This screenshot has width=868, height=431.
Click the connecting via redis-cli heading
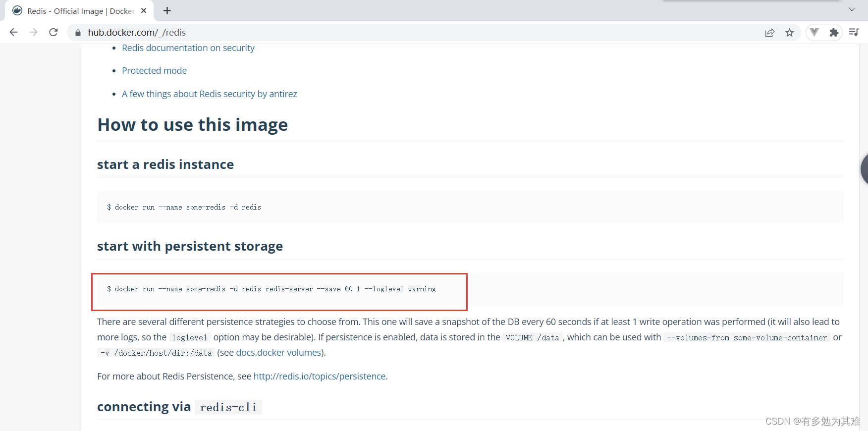click(x=179, y=407)
